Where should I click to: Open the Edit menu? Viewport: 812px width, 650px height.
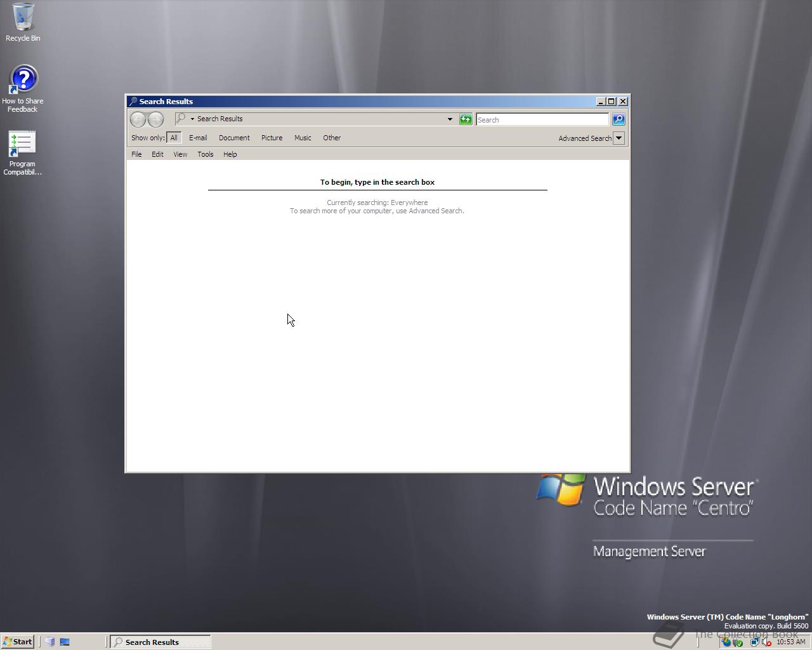(x=157, y=154)
